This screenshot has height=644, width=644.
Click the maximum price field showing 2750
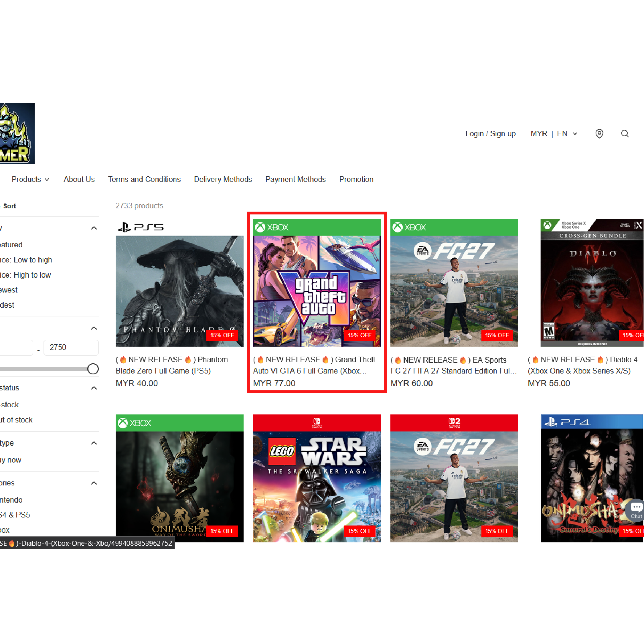[x=71, y=347]
